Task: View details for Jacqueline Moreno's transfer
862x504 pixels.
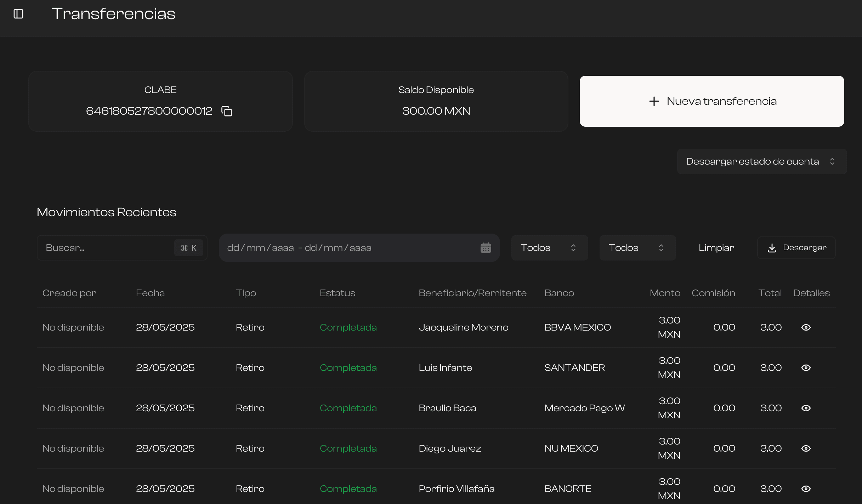Action: (805, 327)
